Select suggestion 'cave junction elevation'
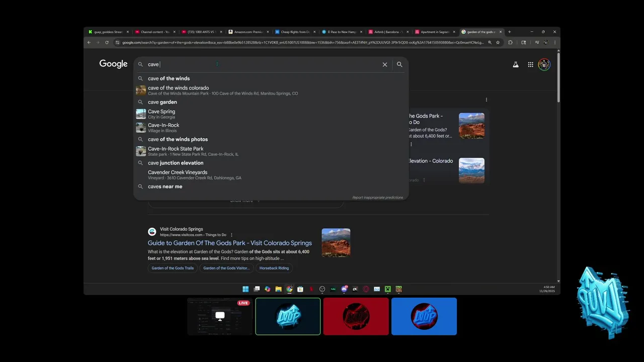 (x=271, y=163)
